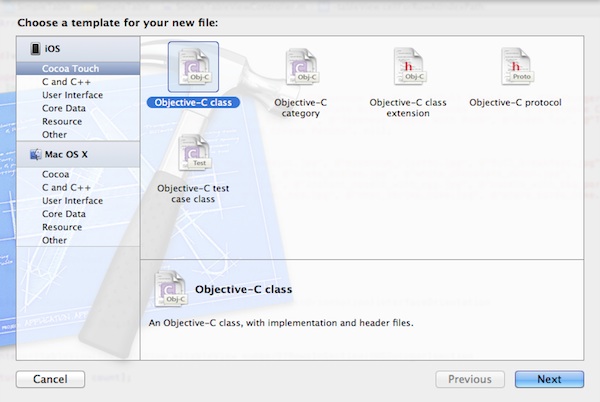Select Resource under iOS section
Image resolution: width=600 pixels, height=402 pixels.
point(62,121)
